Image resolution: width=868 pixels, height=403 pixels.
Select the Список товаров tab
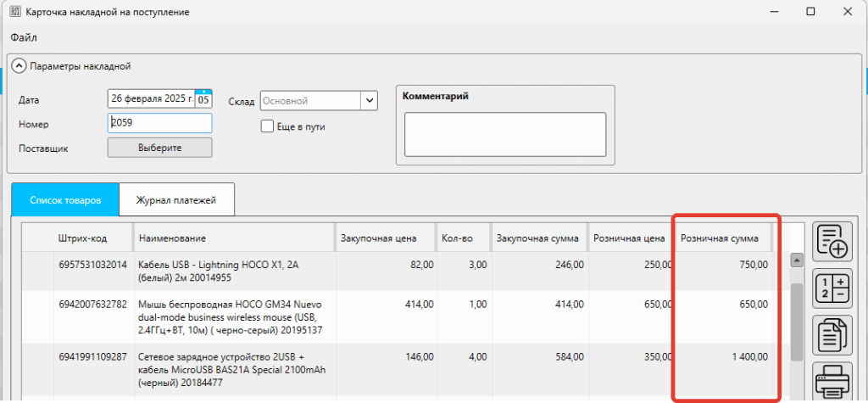pos(65,200)
